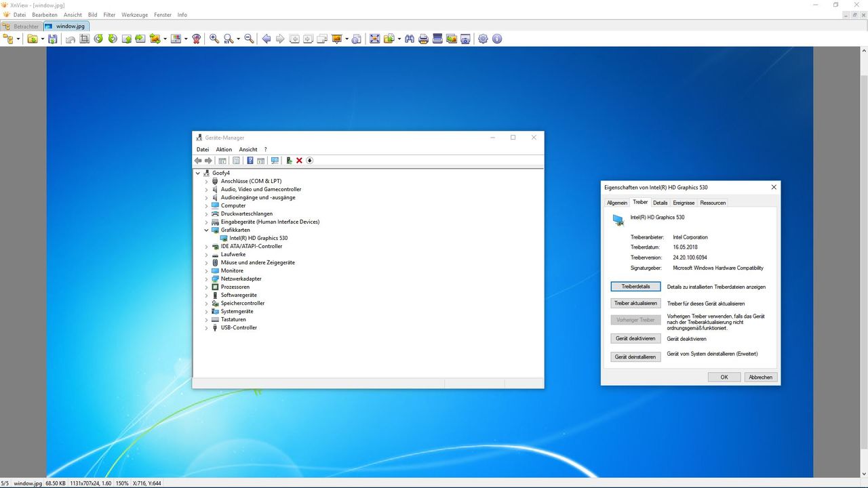The image size is (868, 488).
Task: Open dropdown arrow beside Open folder icon
Action: click(x=42, y=39)
